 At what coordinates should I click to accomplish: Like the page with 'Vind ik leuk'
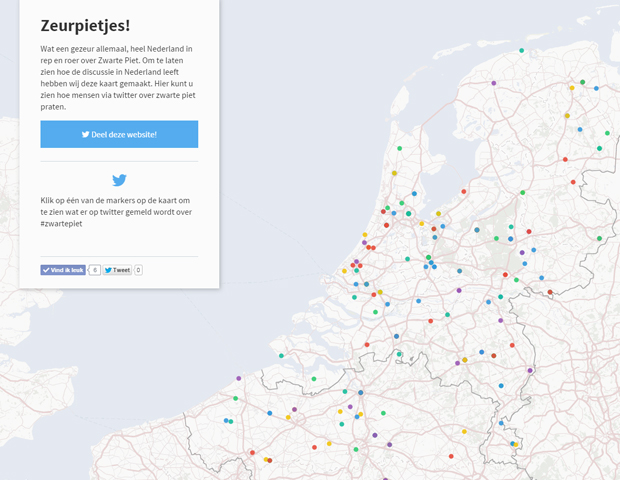click(x=63, y=270)
